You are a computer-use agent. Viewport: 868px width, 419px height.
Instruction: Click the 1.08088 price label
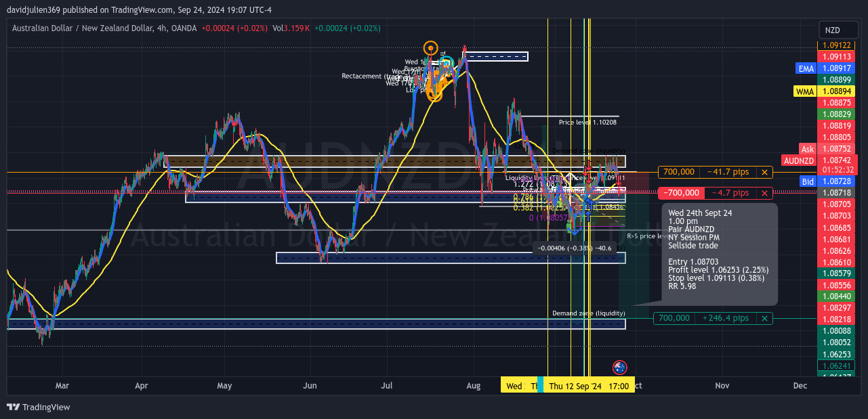tap(838, 331)
